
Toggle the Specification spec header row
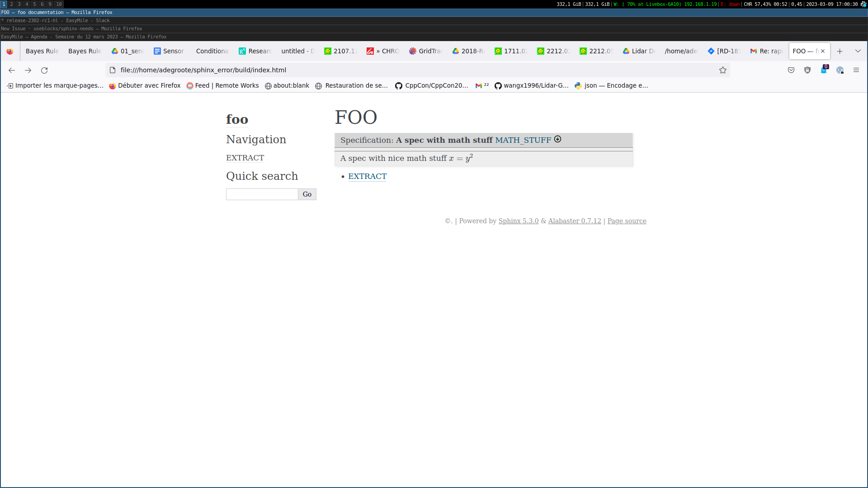pos(452,140)
